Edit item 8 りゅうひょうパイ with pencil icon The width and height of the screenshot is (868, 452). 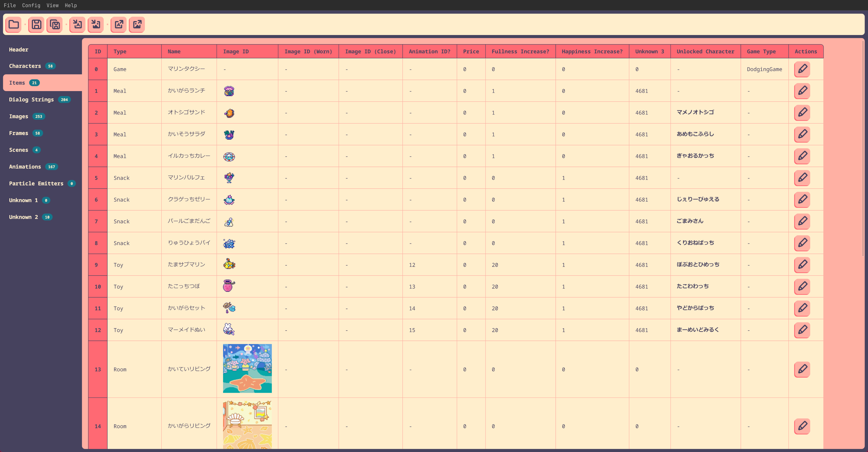click(x=802, y=243)
